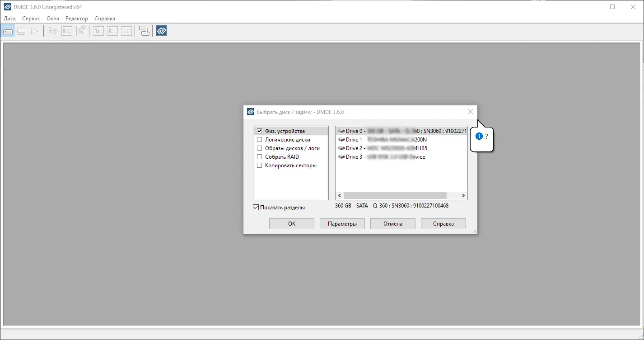Image resolution: width=644 pixels, height=340 pixels.
Task: Confirm the dialog with OK
Action: coord(292,224)
